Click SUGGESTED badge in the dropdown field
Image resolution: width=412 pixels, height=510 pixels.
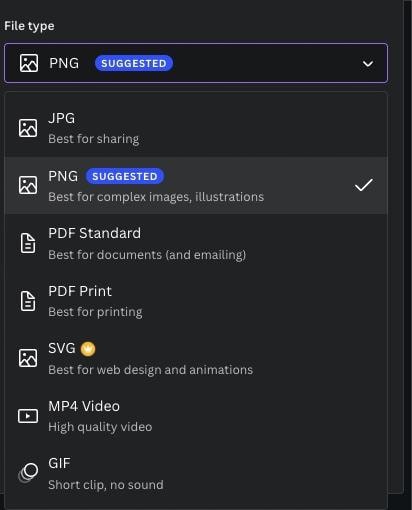tap(134, 63)
